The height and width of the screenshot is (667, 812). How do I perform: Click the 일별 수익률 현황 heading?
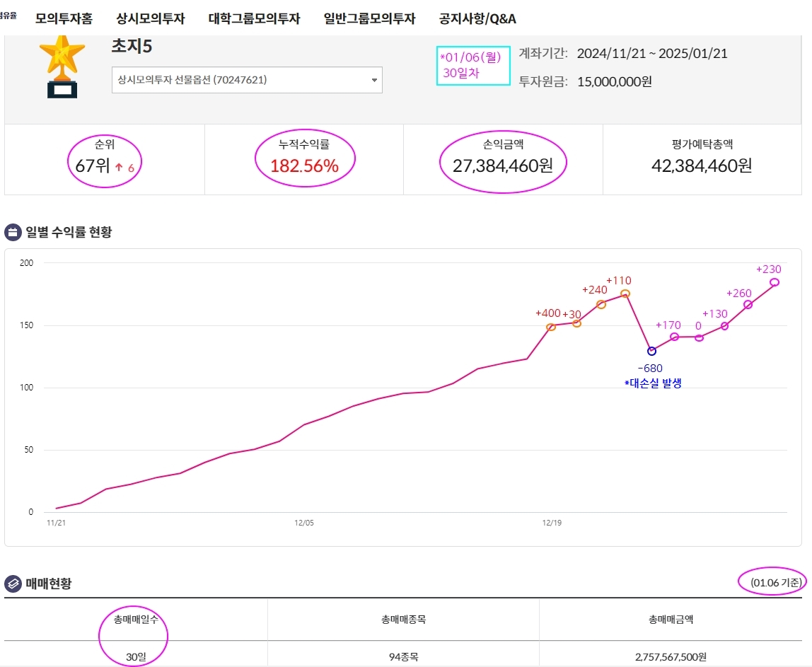(69, 232)
